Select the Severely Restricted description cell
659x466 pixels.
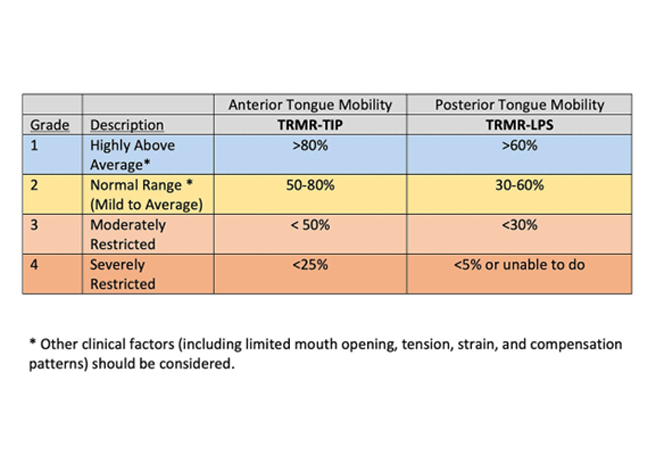[122, 275]
